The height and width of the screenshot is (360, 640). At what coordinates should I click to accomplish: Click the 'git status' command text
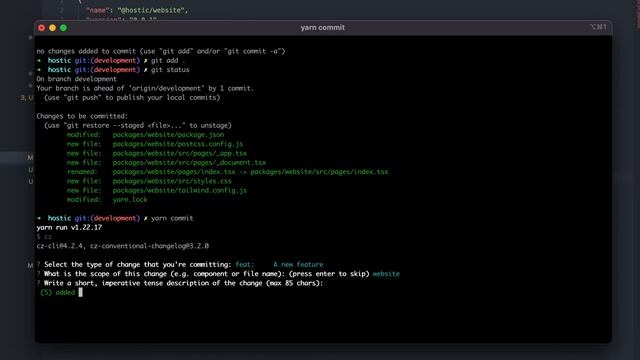[170, 70]
